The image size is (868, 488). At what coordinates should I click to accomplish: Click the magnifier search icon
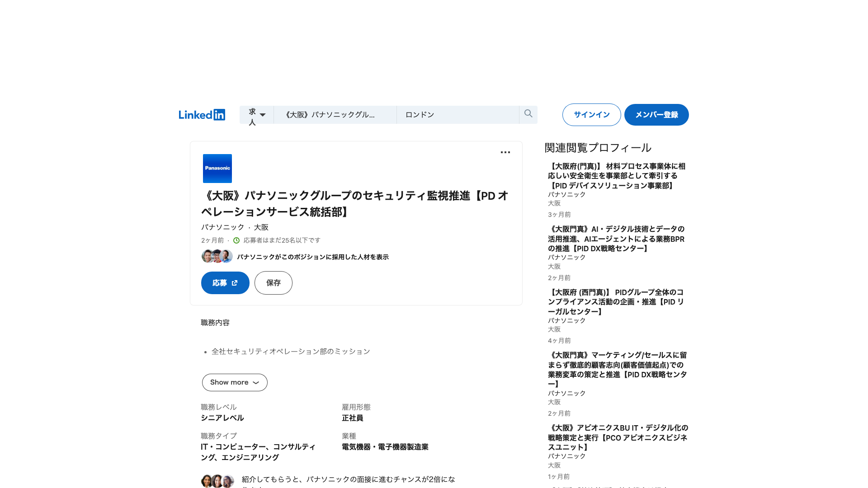pos(528,114)
